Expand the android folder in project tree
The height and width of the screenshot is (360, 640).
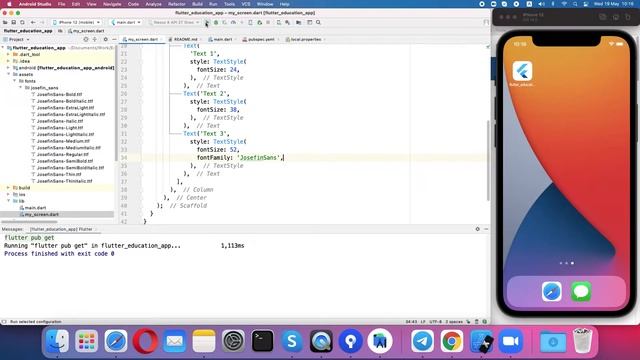[x=9, y=68]
